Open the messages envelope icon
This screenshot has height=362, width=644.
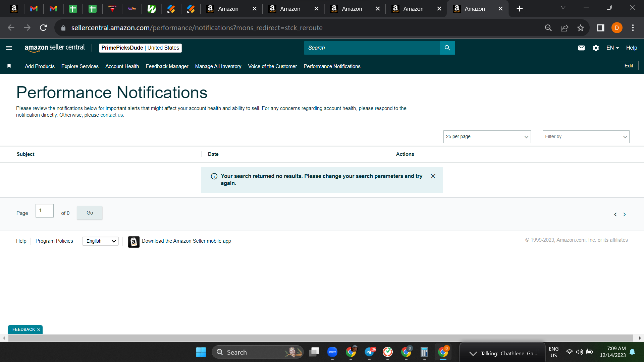pos(581,48)
